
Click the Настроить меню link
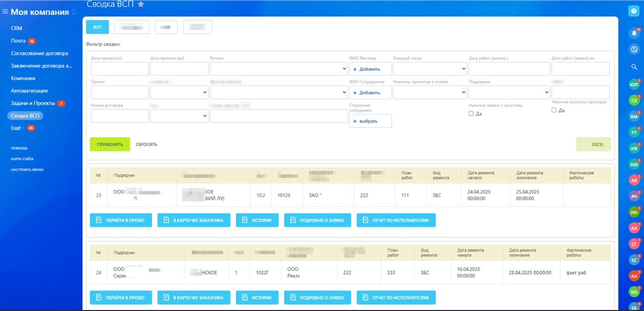point(27,170)
